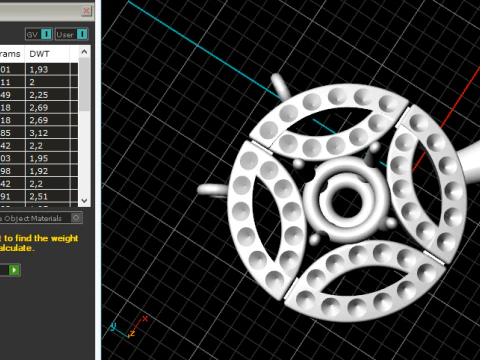
Task: Click the materials list scrollbar thumb
Action: [x=84, y=84]
